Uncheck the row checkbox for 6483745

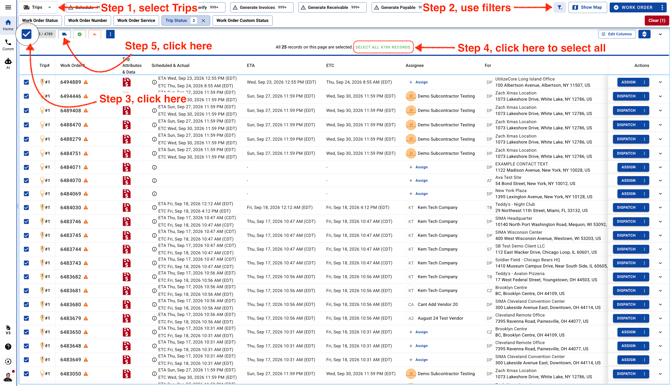pos(26,236)
